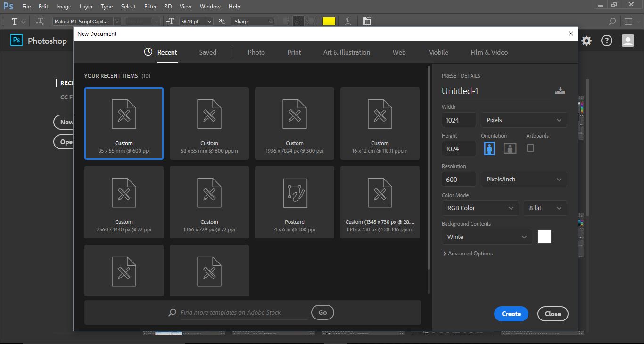Open the RGB Color mode dropdown
The height and width of the screenshot is (344, 644).
tap(480, 208)
